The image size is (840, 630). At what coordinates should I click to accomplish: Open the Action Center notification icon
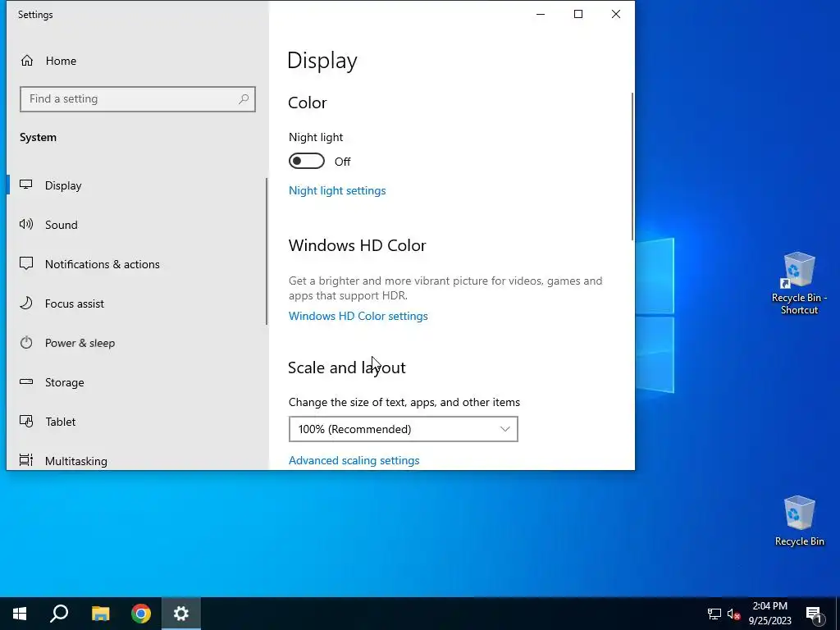[814, 614]
